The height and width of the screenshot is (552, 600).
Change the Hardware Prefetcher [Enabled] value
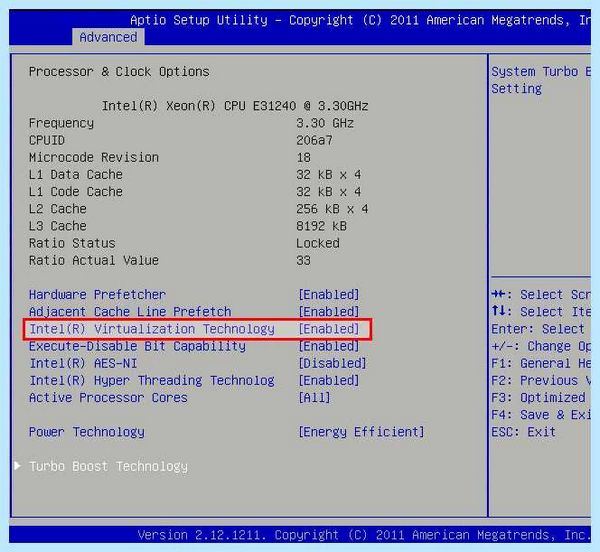(329, 295)
